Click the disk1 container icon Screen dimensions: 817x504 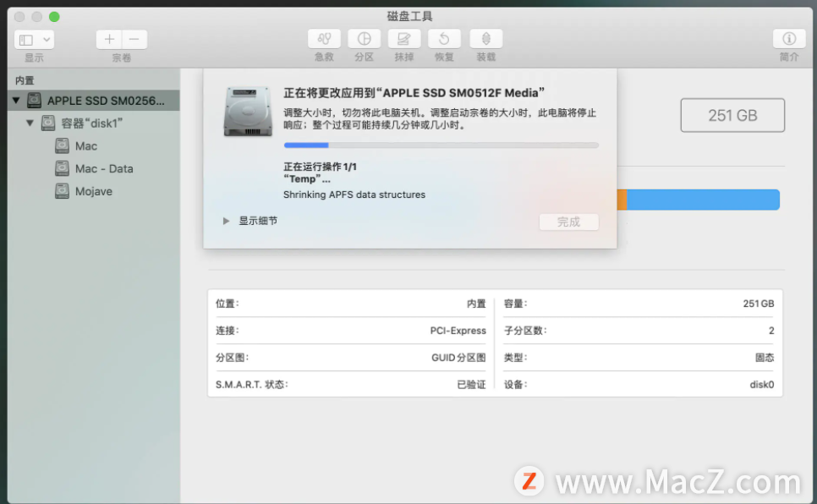pyautogui.click(x=48, y=123)
